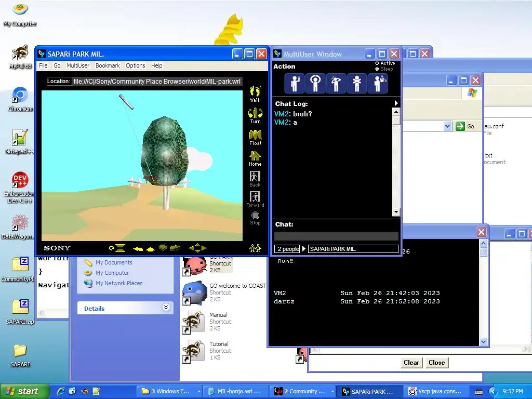This screenshot has height=399, width=532.
Task: Select the Float navigation mode
Action: point(255,137)
